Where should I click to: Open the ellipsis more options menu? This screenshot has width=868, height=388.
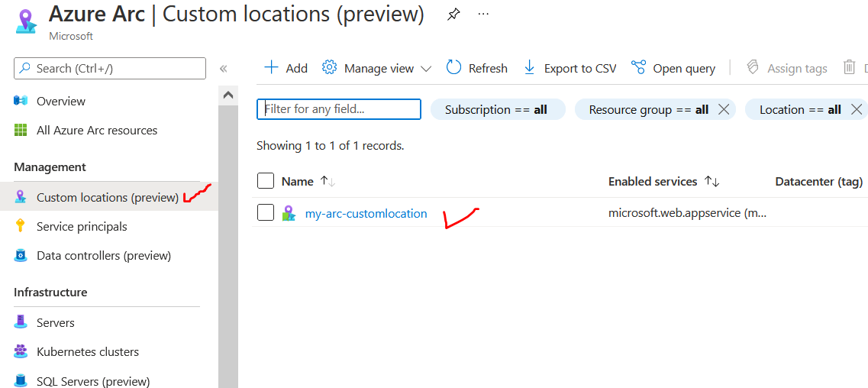pos(483,15)
